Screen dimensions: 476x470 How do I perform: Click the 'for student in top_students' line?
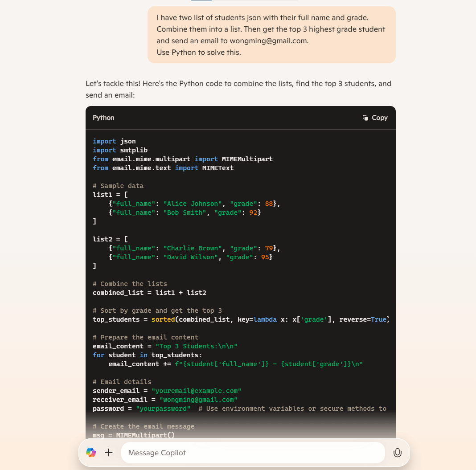point(147,355)
